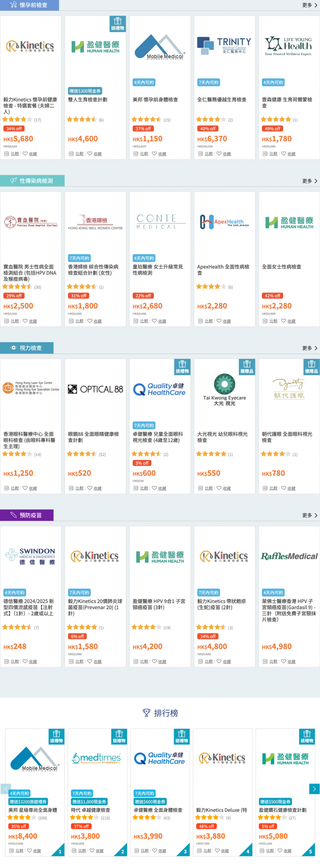Click the price HK$8,400

[23, 836]
